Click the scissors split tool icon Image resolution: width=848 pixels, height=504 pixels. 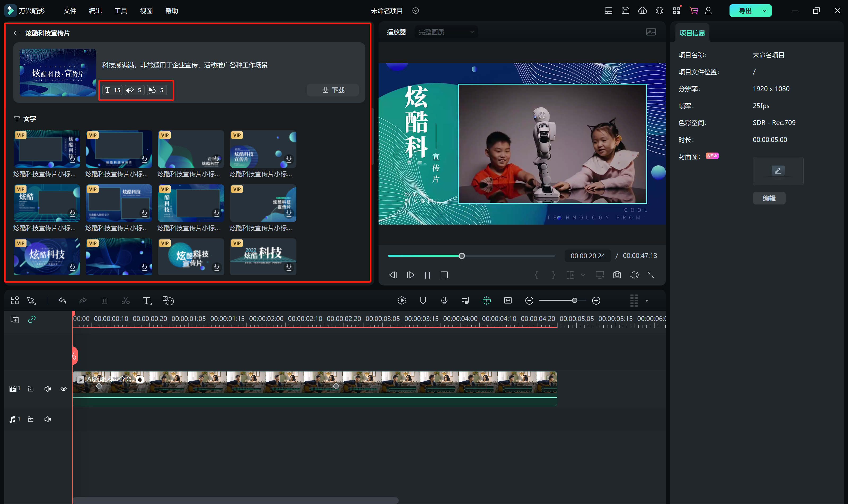(x=125, y=301)
